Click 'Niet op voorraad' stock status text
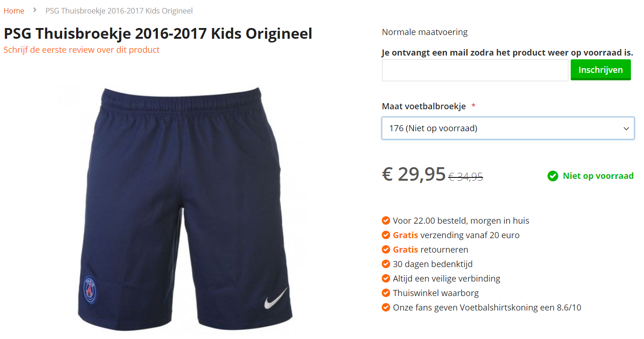 point(598,176)
